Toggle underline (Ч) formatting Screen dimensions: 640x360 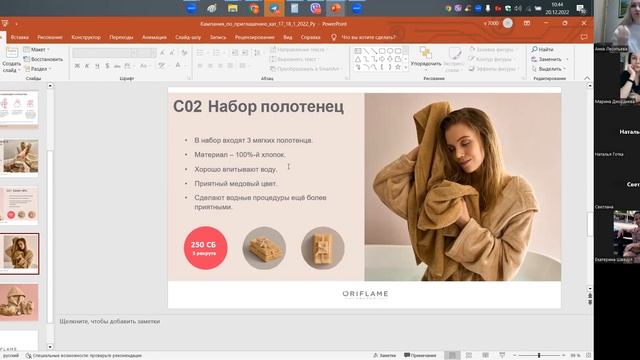(97, 66)
